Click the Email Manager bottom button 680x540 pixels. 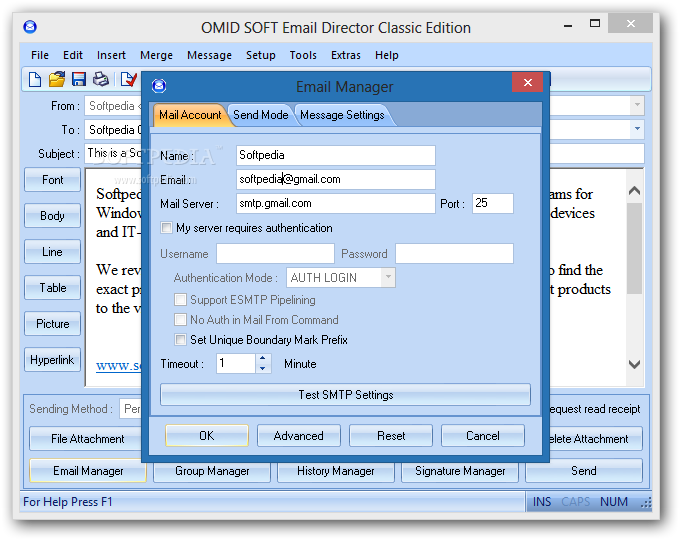[88, 471]
